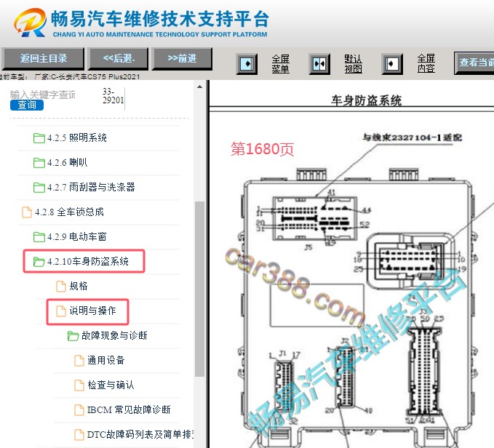The image size is (494, 448).
Task: Open folder icon for 4.2.7 雨刮器与洗涤器
Action: point(39,188)
